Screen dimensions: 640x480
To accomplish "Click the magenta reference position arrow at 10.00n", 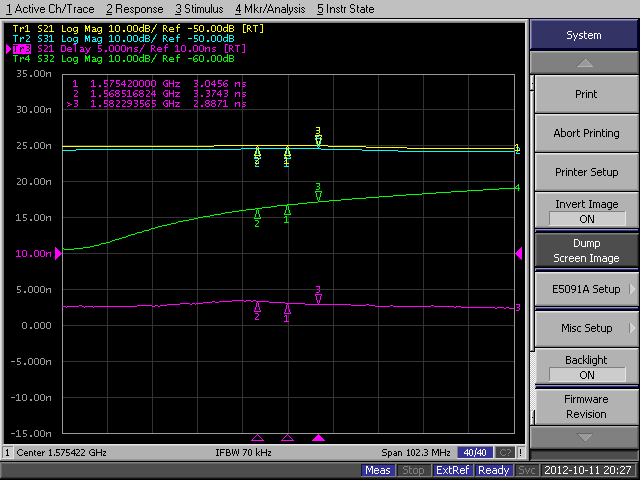I will [519, 254].
